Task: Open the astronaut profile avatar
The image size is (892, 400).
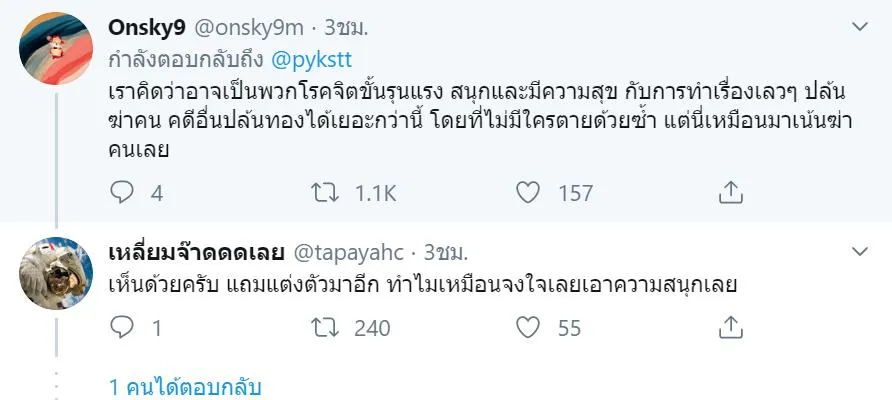Action: (56, 272)
